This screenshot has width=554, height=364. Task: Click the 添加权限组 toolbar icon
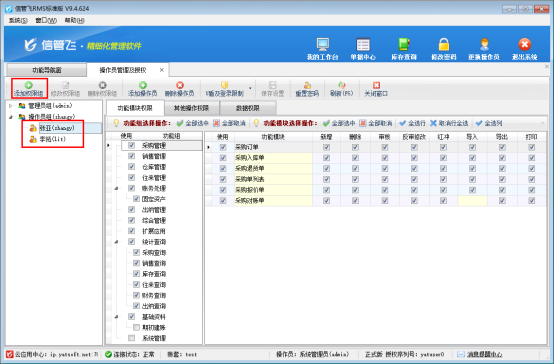(x=29, y=89)
